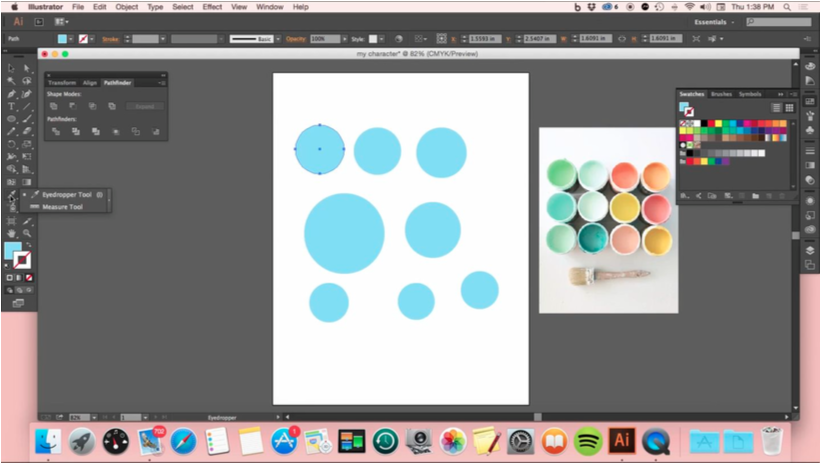
Task: Select the Type tool in the toolbar
Action: (x=12, y=106)
